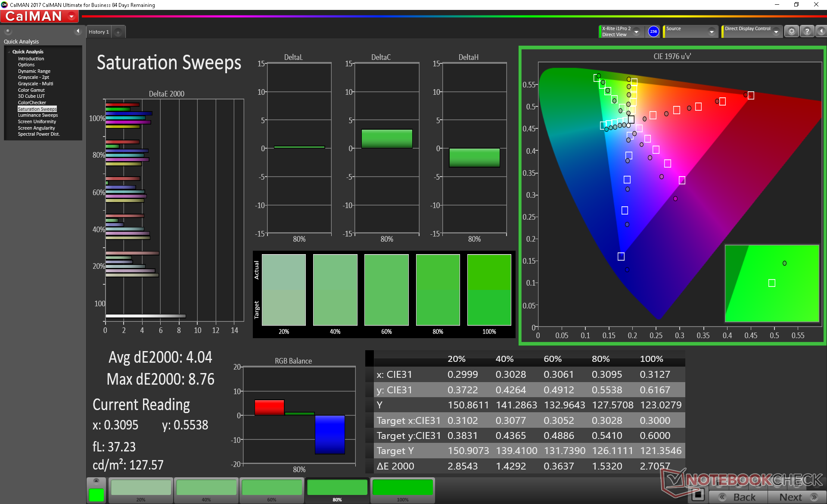Collapse the Quick Analysis sidebar arrow
This screenshot has width=827, height=504.
click(x=78, y=31)
